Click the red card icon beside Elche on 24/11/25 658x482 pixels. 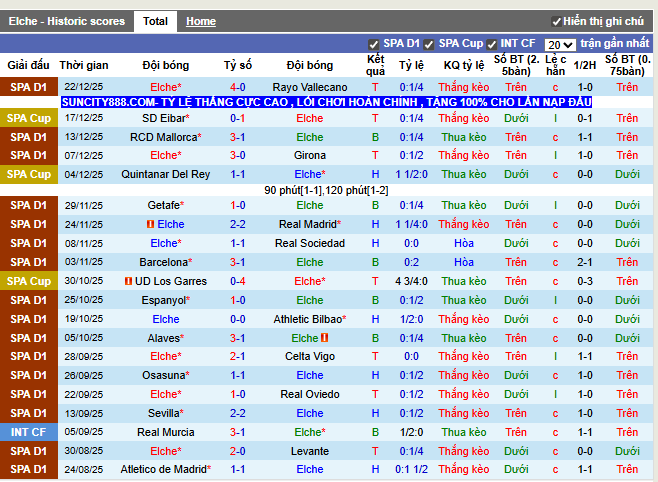150,224
